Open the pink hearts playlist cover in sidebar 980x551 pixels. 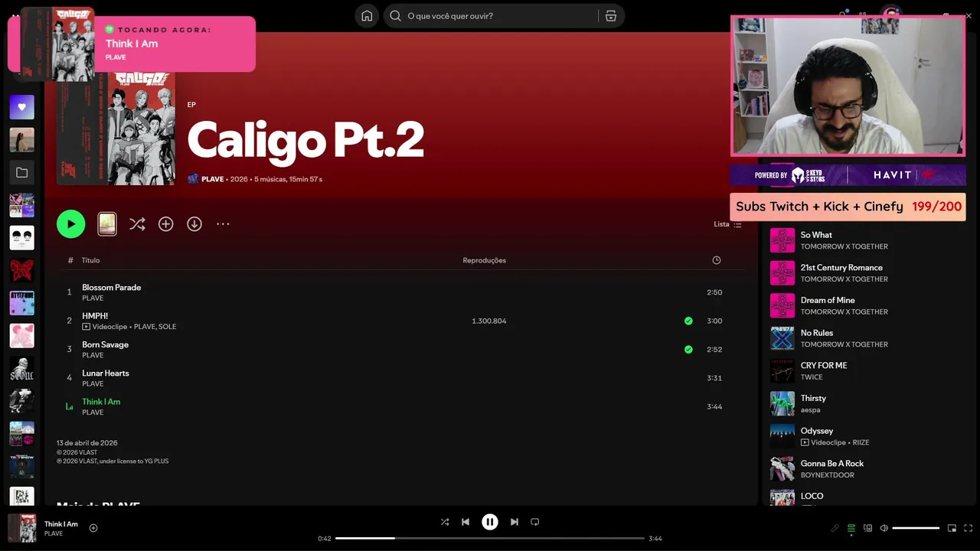[x=21, y=336]
